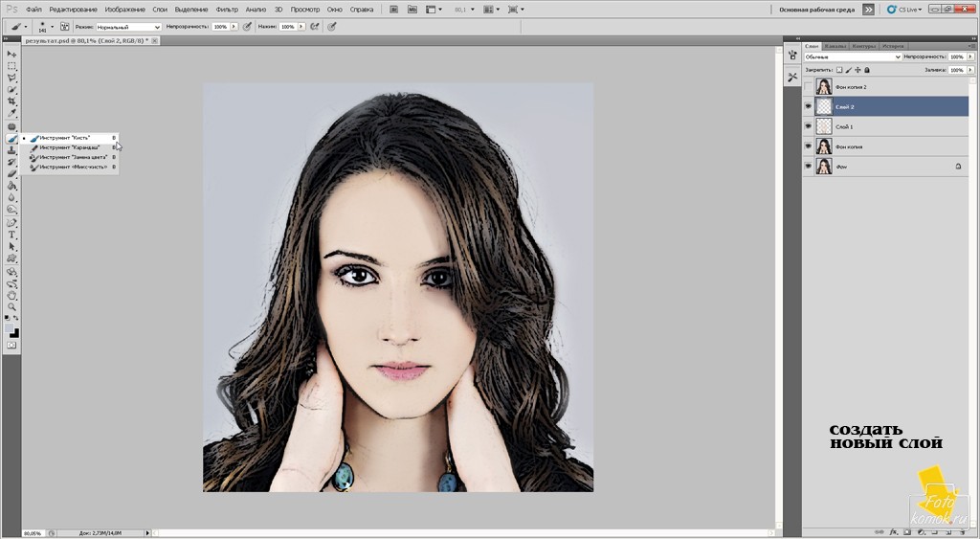Open the Фильтр menu
Screen dimensions: 980x539
227,9
